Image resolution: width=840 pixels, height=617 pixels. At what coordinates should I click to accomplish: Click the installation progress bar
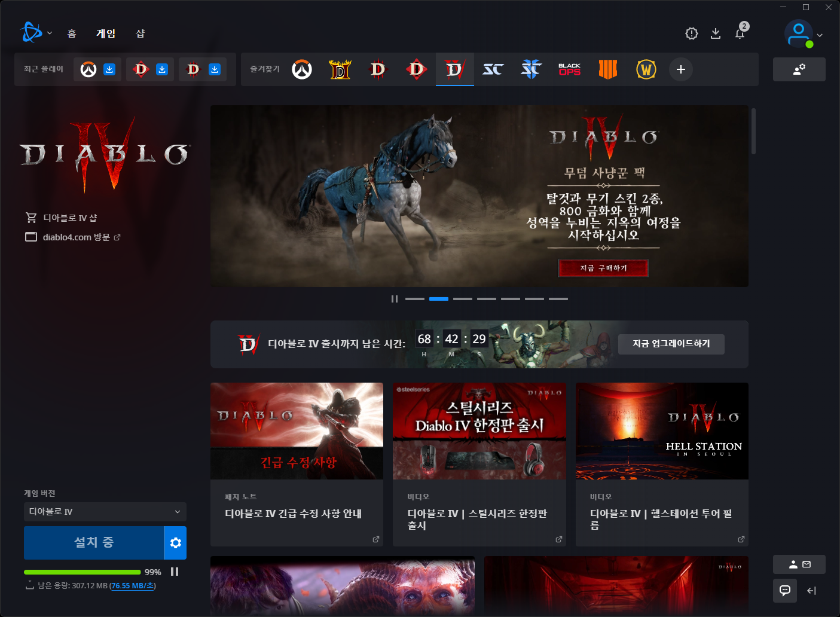pos(83,572)
